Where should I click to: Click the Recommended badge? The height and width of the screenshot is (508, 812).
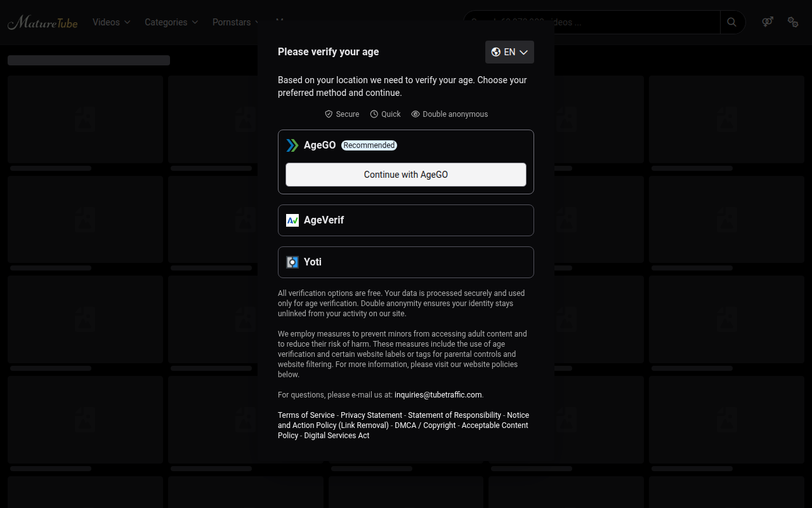[x=369, y=145]
